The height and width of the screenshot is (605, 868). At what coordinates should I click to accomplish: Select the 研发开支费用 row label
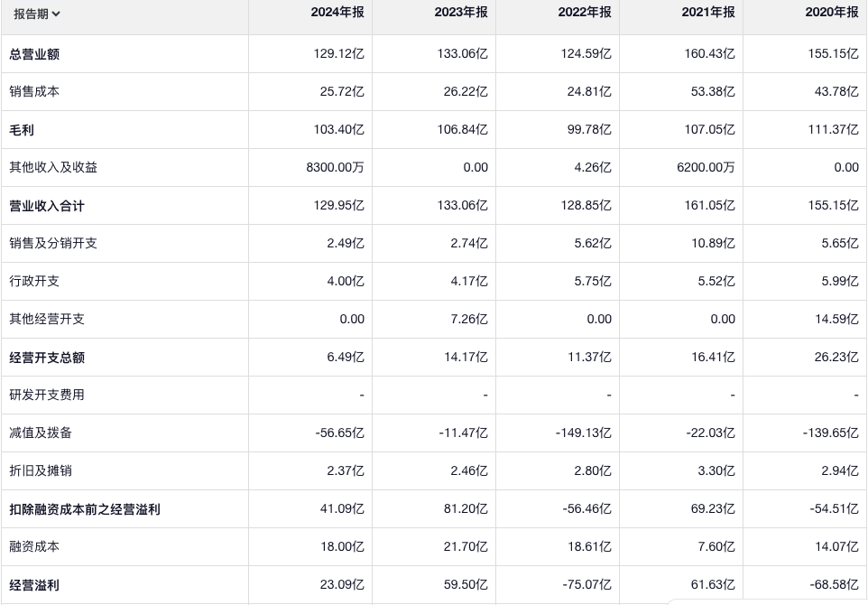pos(47,396)
